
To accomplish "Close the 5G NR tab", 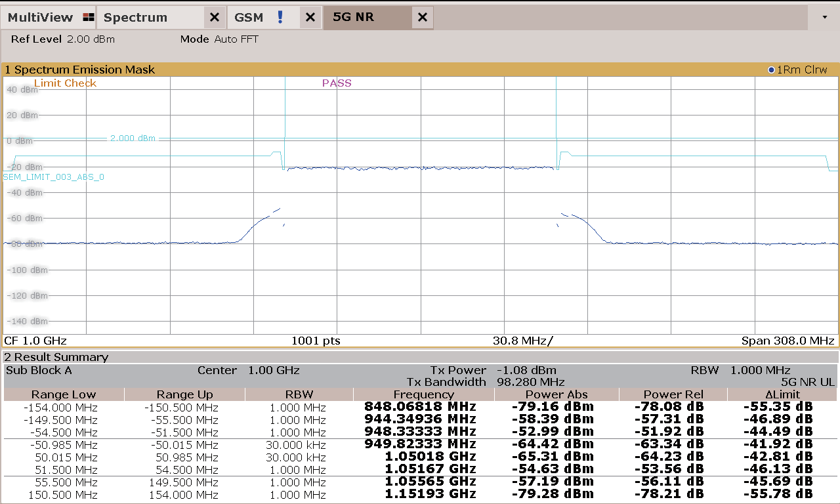I will (423, 18).
